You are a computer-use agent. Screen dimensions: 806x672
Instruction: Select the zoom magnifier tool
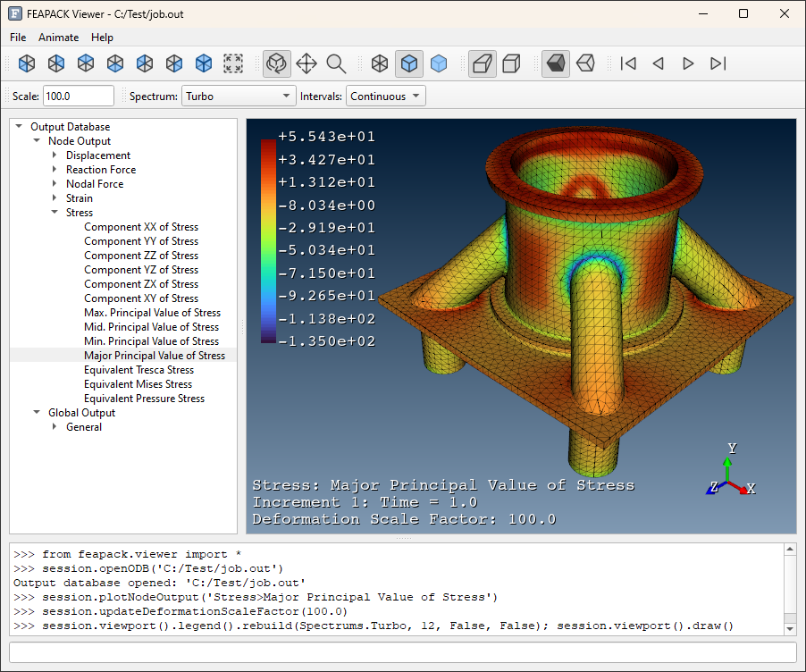(336, 63)
